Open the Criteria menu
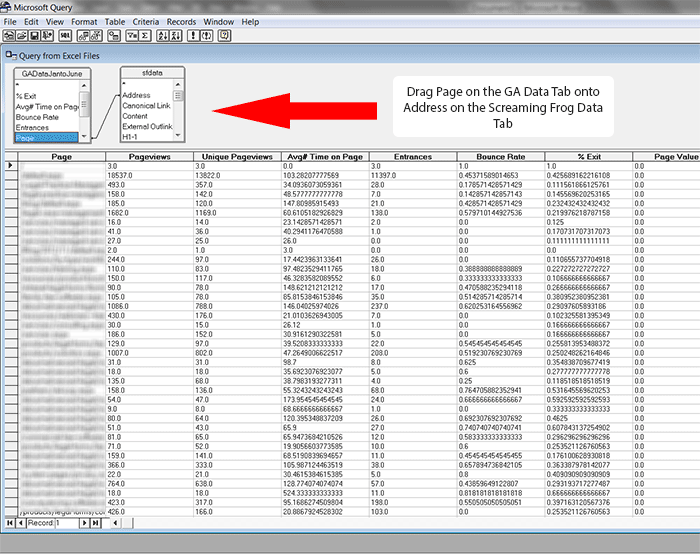 [x=145, y=21]
